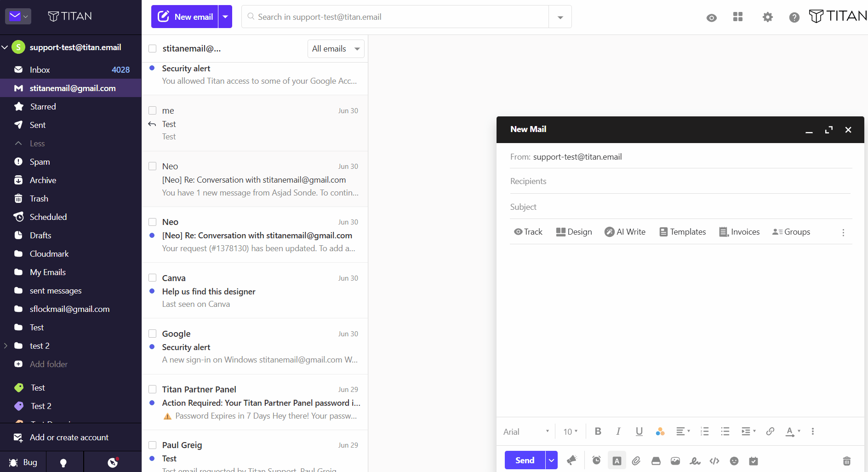Tick the Paul Greig email checkbox
The image size is (868, 472).
coord(153,445)
